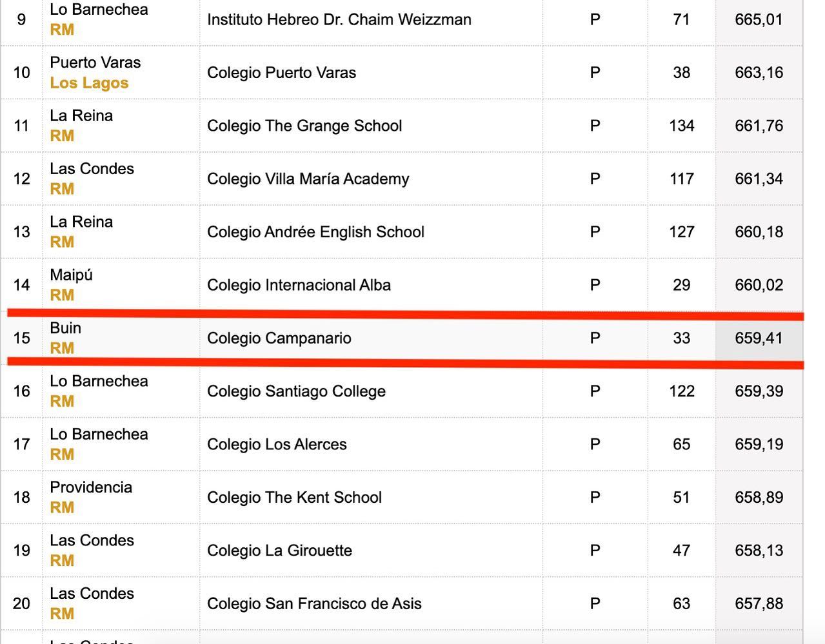Viewport: 825px width, 644px height.
Task: Select the 665,01 score cell
Action: click(759, 19)
